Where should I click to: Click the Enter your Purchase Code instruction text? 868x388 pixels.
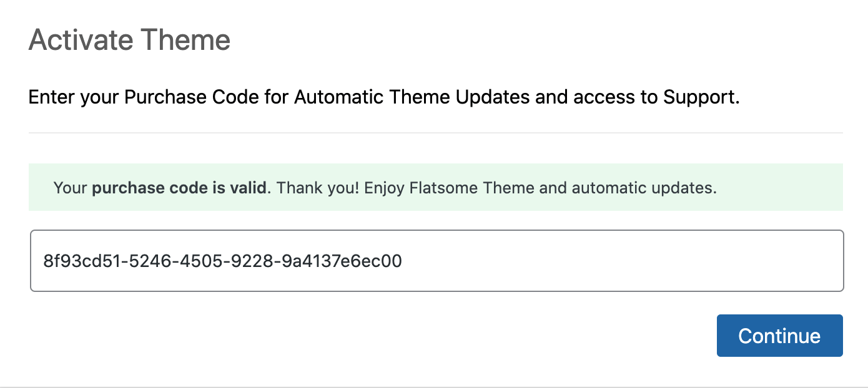[x=384, y=98]
